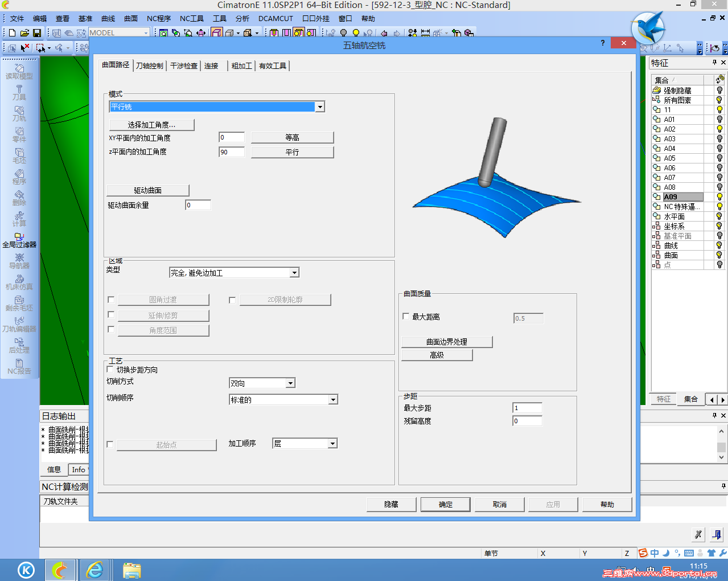Open the DCAMCUT menu

click(275, 19)
